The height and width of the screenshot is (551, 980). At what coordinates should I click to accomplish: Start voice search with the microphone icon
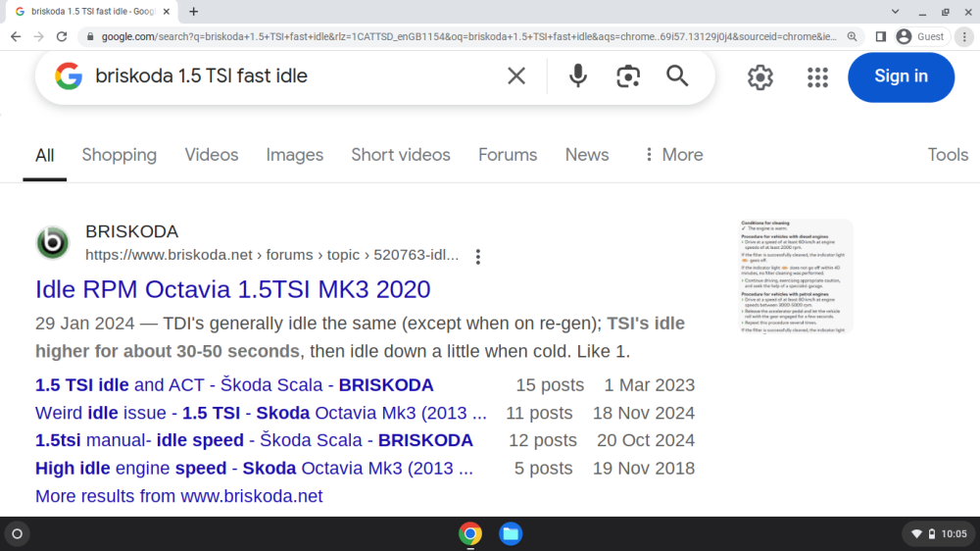[578, 76]
